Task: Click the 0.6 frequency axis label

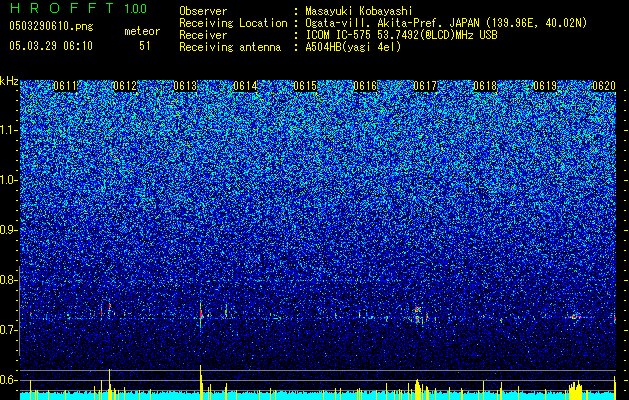Action: 9,380
